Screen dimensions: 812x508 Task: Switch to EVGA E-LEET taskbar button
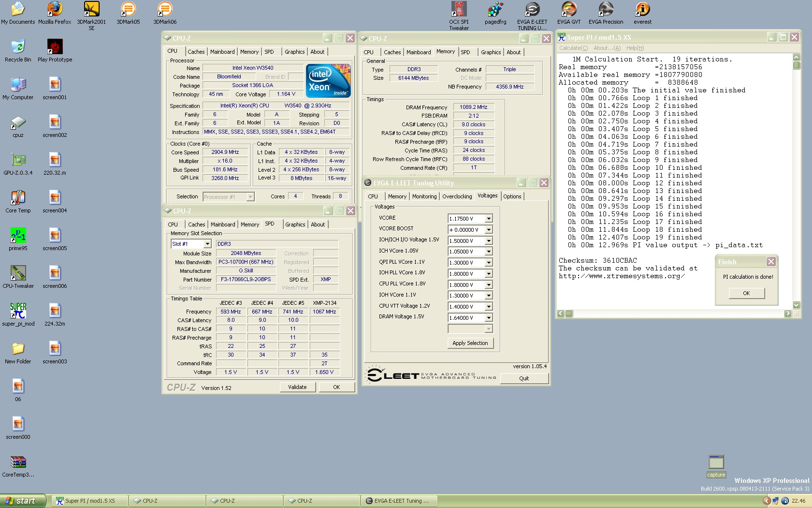(399, 501)
